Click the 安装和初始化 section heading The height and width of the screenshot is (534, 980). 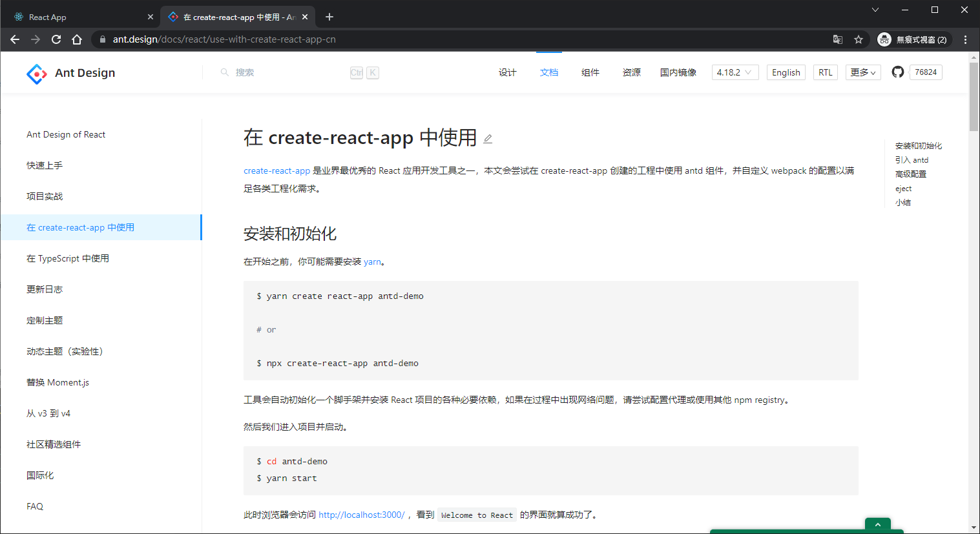290,234
